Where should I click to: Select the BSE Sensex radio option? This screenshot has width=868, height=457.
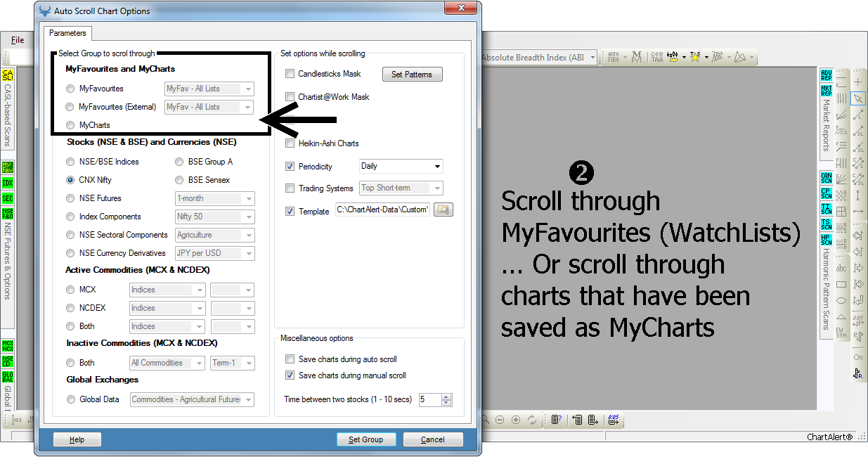180,180
